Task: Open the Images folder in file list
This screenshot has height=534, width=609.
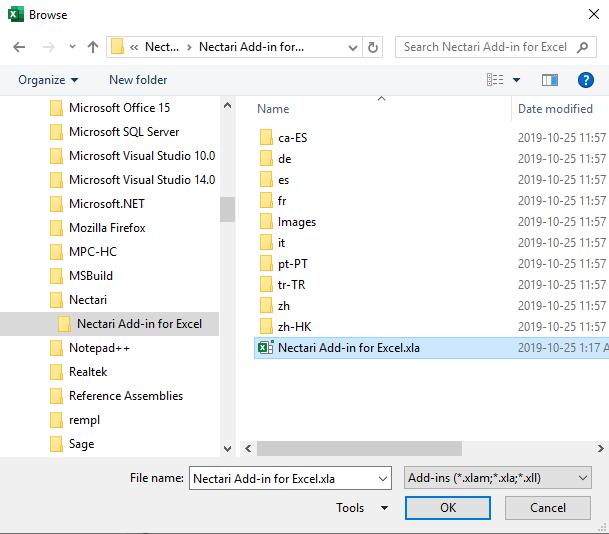Action: (296, 222)
